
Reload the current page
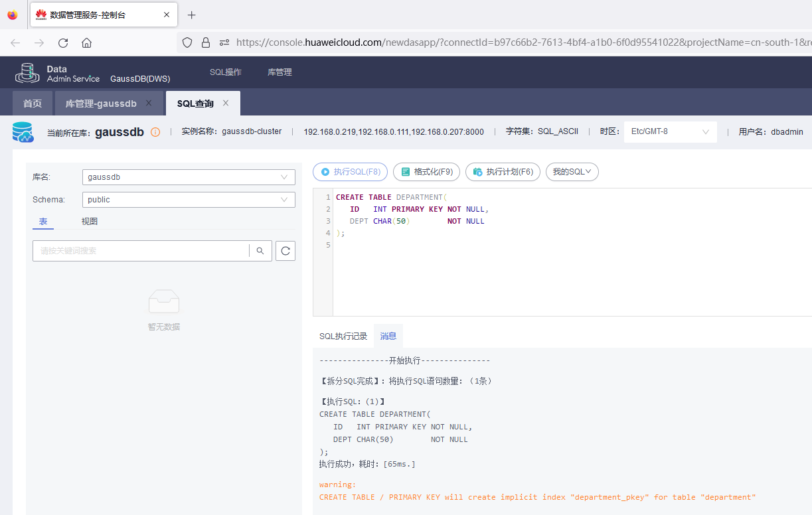63,42
